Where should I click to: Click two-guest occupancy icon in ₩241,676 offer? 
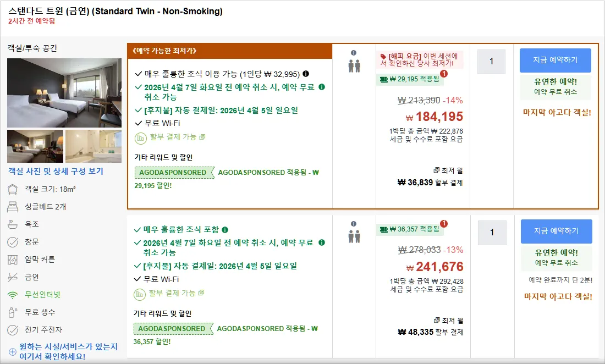coord(354,236)
